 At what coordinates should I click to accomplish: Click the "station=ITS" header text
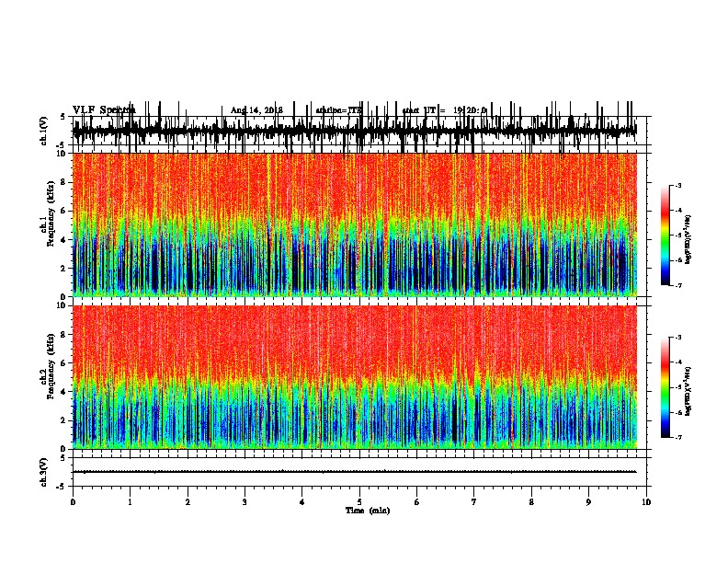point(338,110)
